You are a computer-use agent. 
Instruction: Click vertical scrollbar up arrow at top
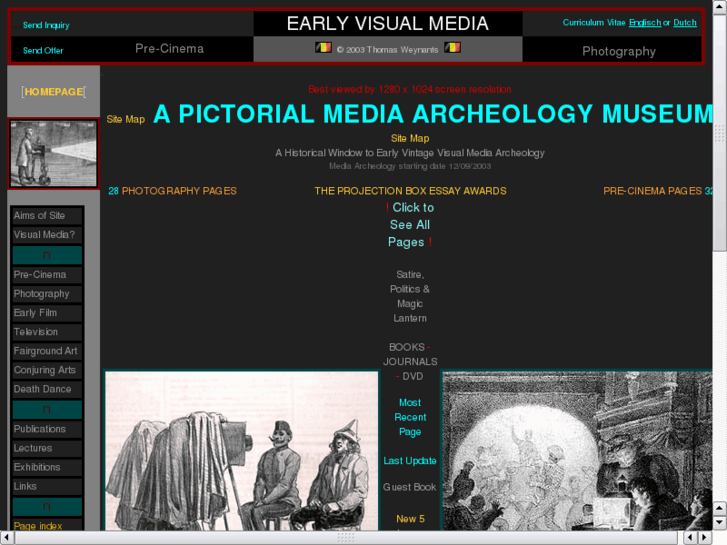tap(720, 7)
